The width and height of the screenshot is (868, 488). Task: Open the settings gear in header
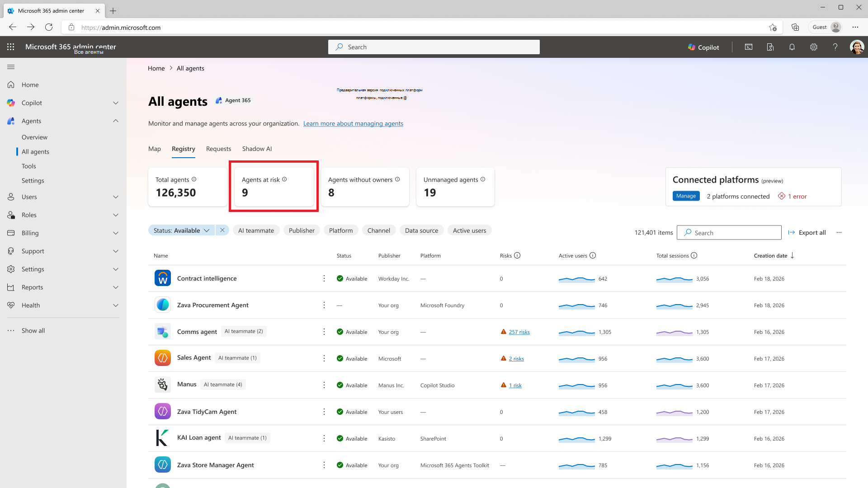814,47
